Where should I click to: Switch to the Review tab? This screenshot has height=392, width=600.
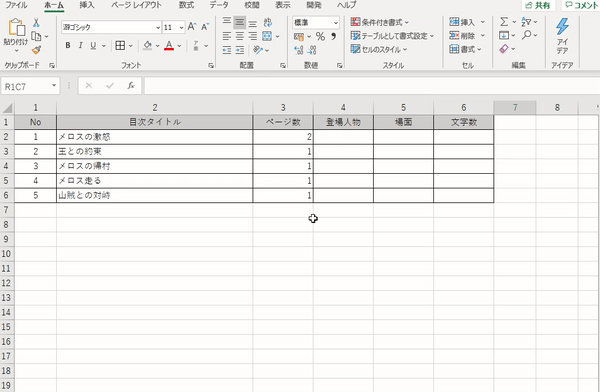pyautogui.click(x=252, y=5)
